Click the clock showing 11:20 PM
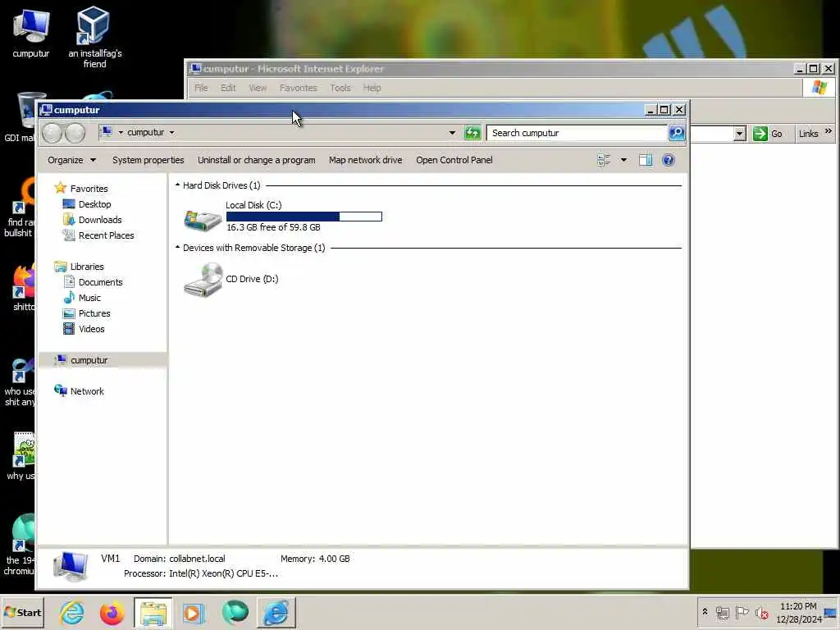 click(x=798, y=606)
